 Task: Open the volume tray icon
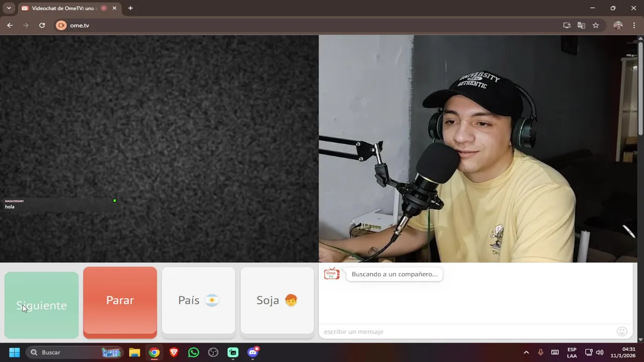coord(600,352)
